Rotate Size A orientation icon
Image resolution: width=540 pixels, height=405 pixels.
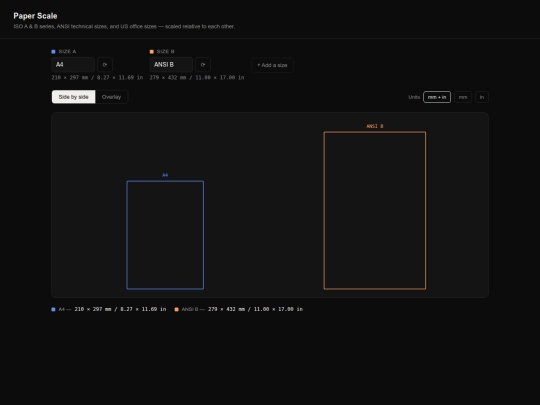pos(105,65)
